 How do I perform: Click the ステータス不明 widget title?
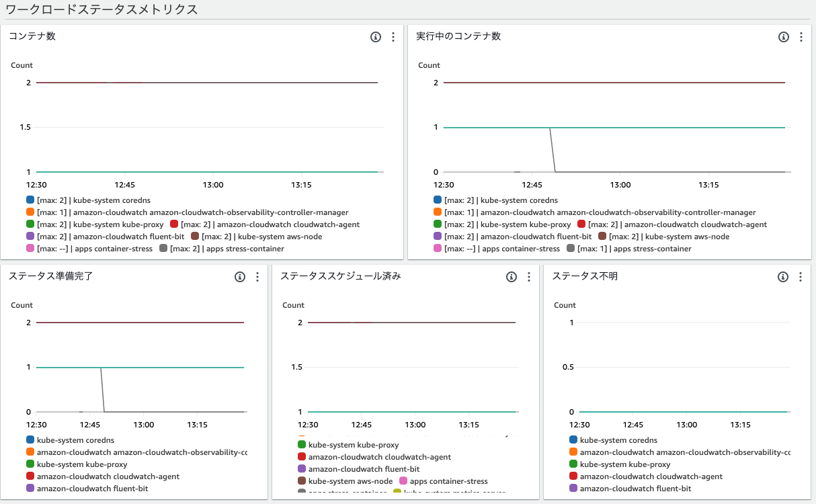(x=585, y=276)
